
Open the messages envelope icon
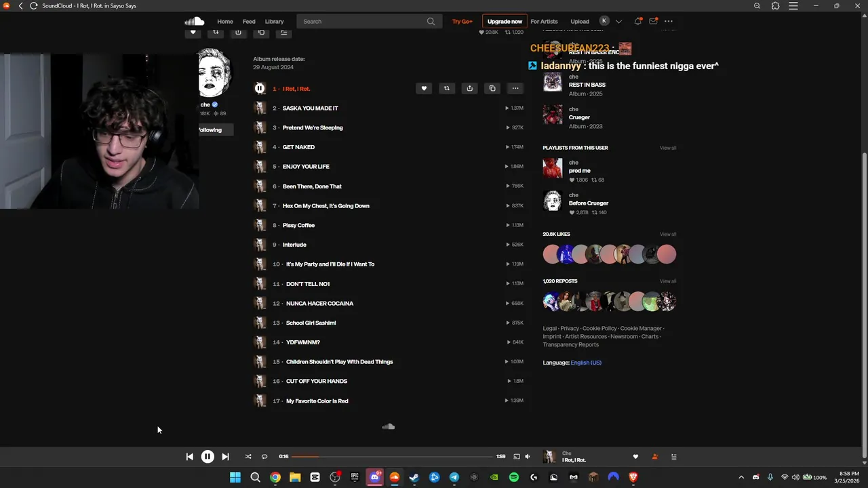pyautogui.click(x=653, y=21)
